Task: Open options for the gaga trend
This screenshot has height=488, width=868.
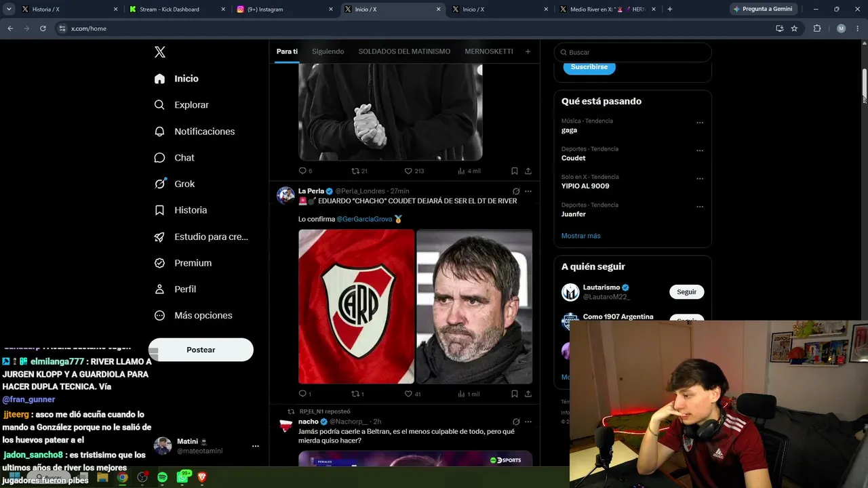Action: coord(700,123)
